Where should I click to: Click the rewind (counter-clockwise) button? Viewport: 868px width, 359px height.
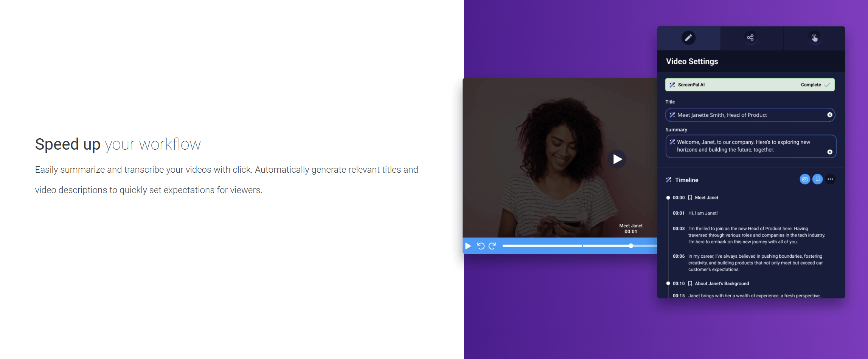(x=481, y=246)
